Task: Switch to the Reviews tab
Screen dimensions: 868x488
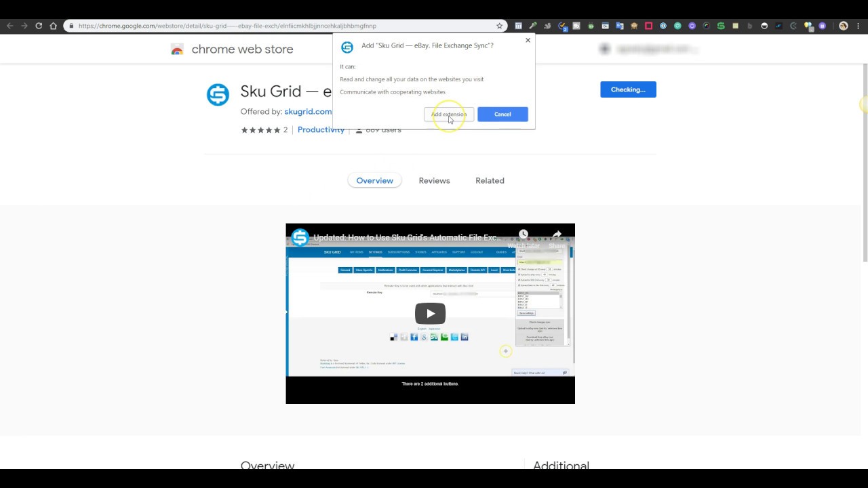Action: pyautogui.click(x=434, y=180)
